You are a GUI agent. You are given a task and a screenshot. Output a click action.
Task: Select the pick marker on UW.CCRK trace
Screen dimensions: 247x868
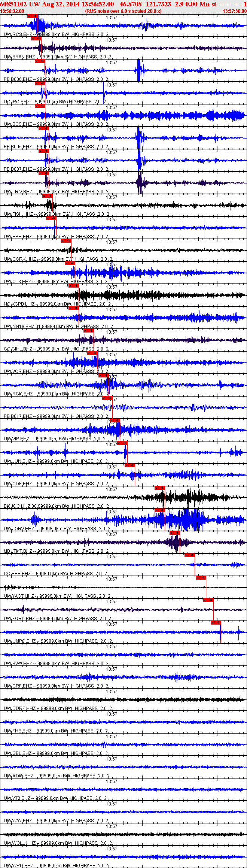coord(66,241)
